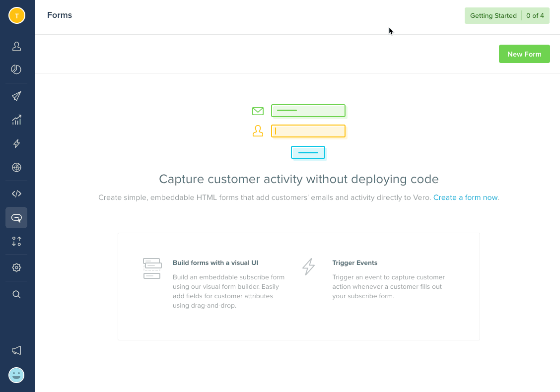Open search via the magnifier icon
The width and height of the screenshot is (560, 392).
(16, 294)
